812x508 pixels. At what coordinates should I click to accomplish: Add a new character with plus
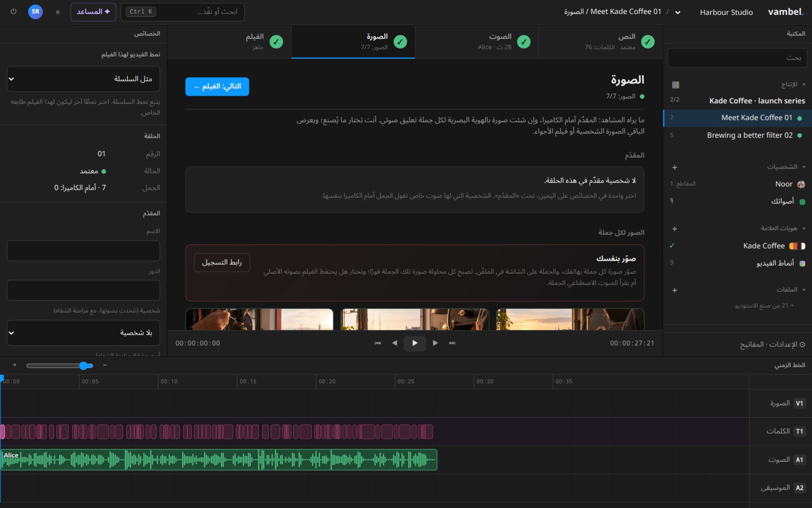point(674,167)
